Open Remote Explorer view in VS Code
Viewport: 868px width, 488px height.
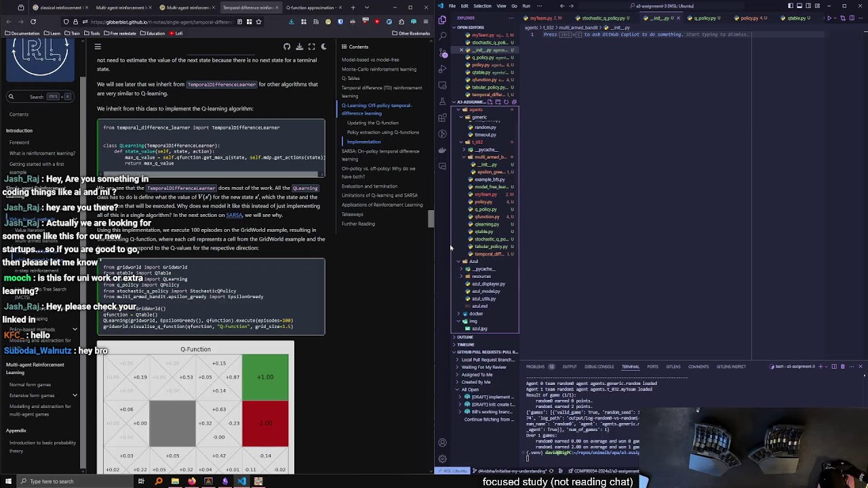[443, 85]
